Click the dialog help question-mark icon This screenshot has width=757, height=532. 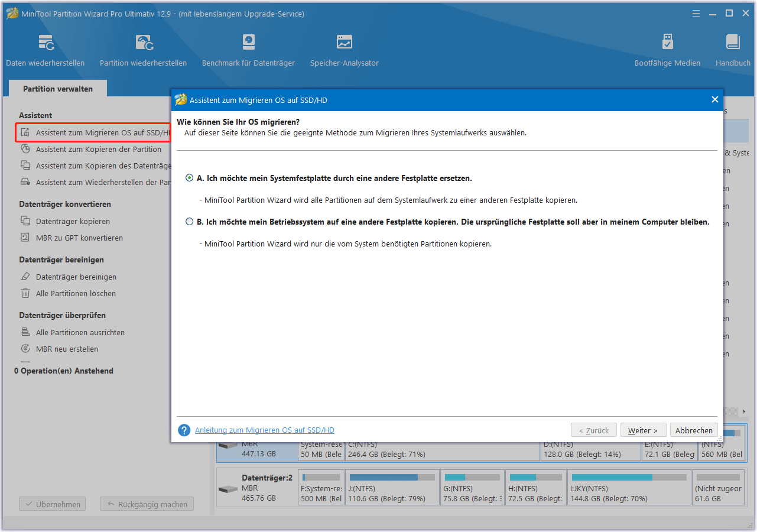pos(184,430)
